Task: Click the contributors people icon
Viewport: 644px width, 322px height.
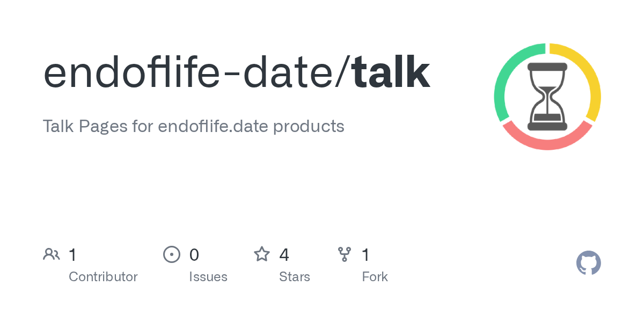Action: (52, 254)
